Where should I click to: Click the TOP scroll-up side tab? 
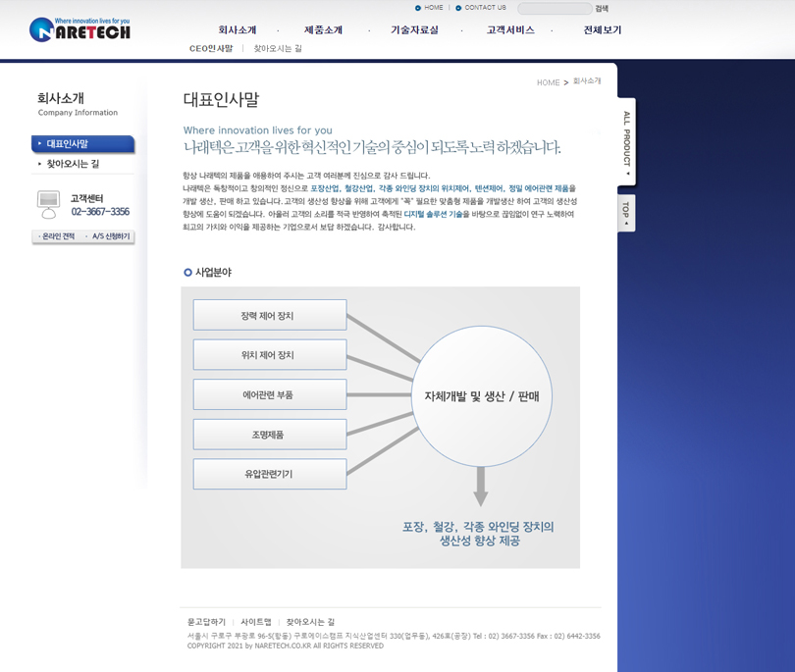(x=627, y=213)
